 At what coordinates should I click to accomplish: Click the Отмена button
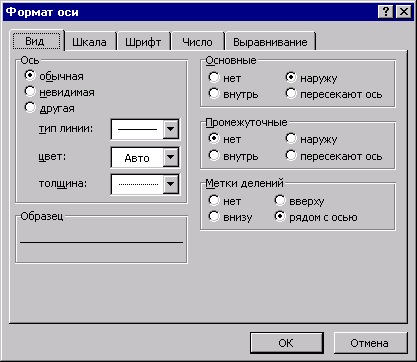[x=370, y=343]
